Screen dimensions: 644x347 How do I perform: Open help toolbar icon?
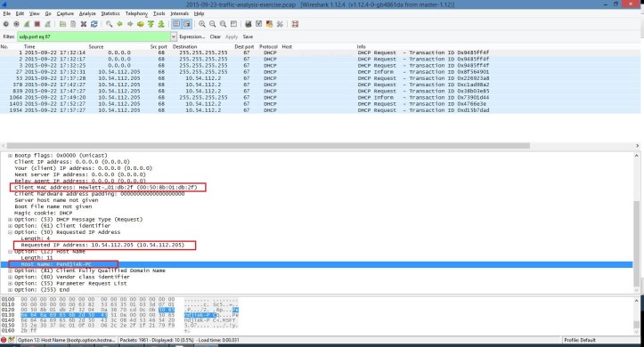[x=295, y=24]
